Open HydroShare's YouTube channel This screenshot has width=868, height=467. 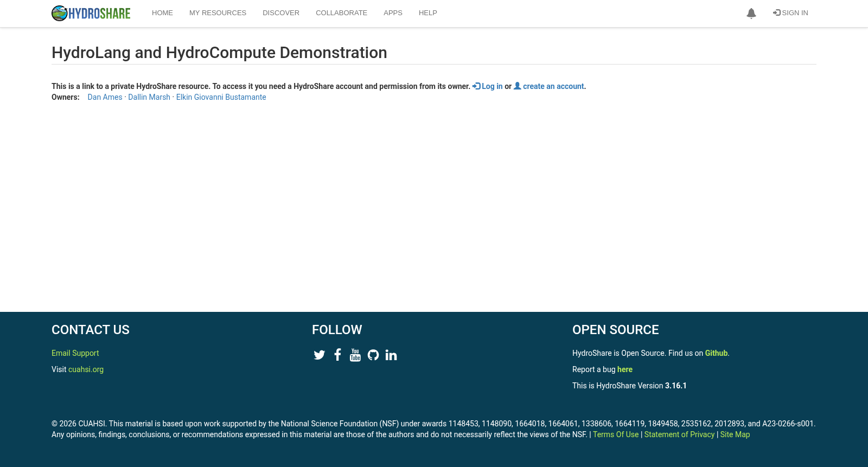click(355, 355)
